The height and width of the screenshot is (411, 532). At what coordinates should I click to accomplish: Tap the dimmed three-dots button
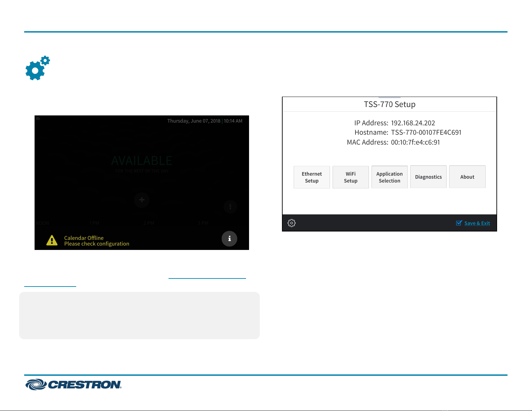[x=230, y=207]
